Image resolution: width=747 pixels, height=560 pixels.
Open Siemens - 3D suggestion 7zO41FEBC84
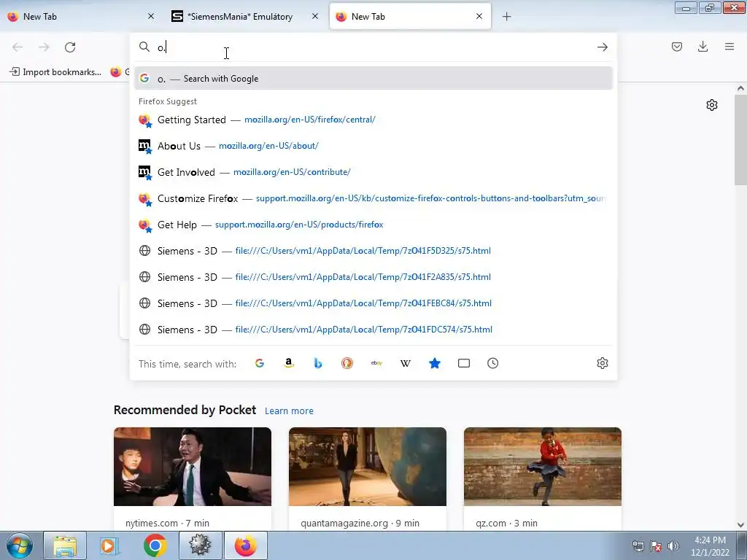pyautogui.click(x=373, y=303)
